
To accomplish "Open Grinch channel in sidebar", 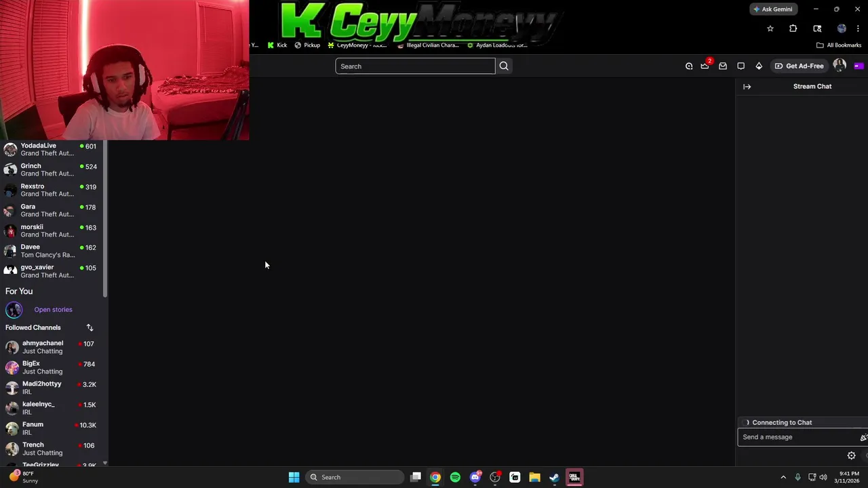I will pyautogui.click(x=52, y=169).
